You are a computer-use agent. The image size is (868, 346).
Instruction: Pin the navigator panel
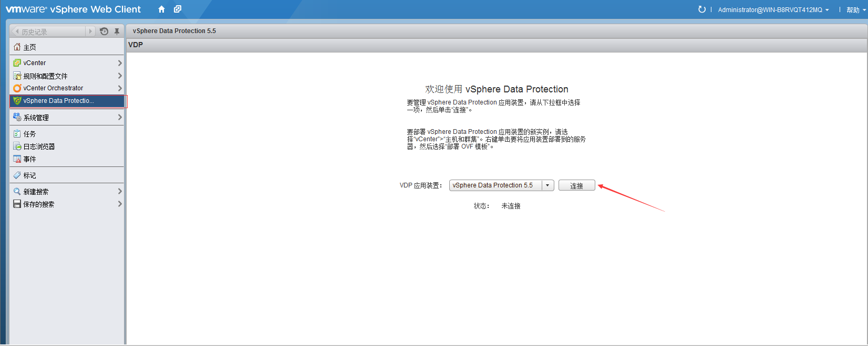tap(117, 32)
